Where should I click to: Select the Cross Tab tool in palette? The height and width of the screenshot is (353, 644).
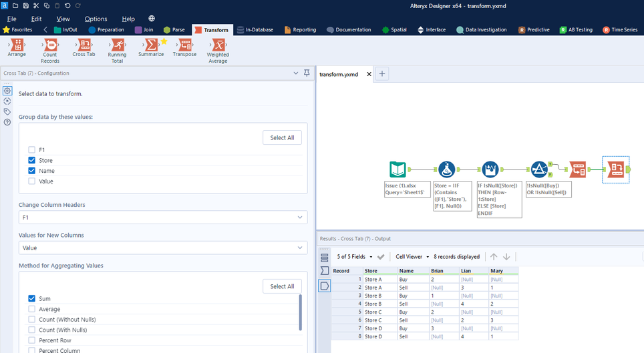pyautogui.click(x=84, y=44)
